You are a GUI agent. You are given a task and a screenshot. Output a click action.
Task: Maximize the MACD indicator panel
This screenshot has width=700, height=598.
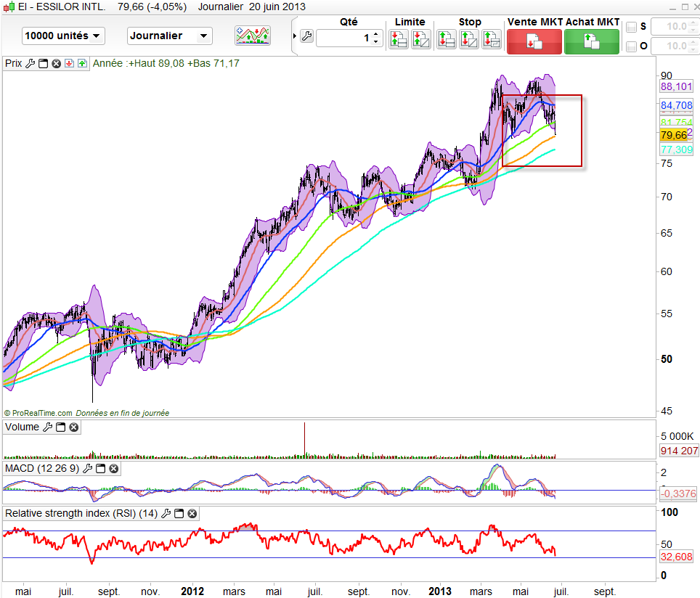pos(101,469)
